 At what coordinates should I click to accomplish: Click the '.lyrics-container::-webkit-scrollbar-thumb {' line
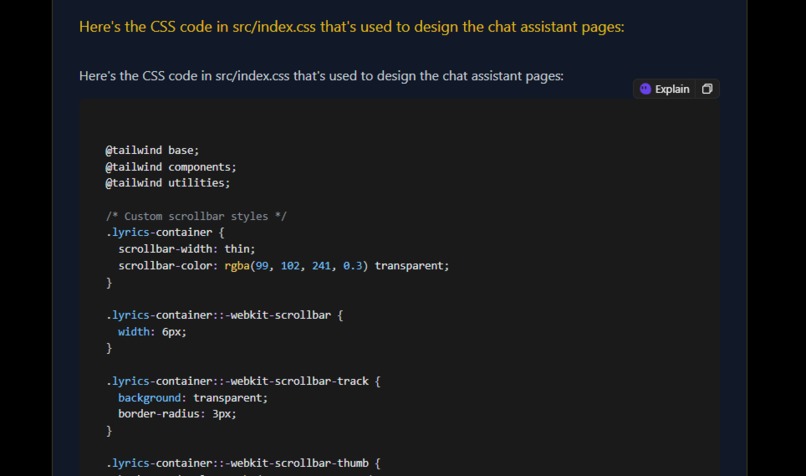[x=243, y=463]
